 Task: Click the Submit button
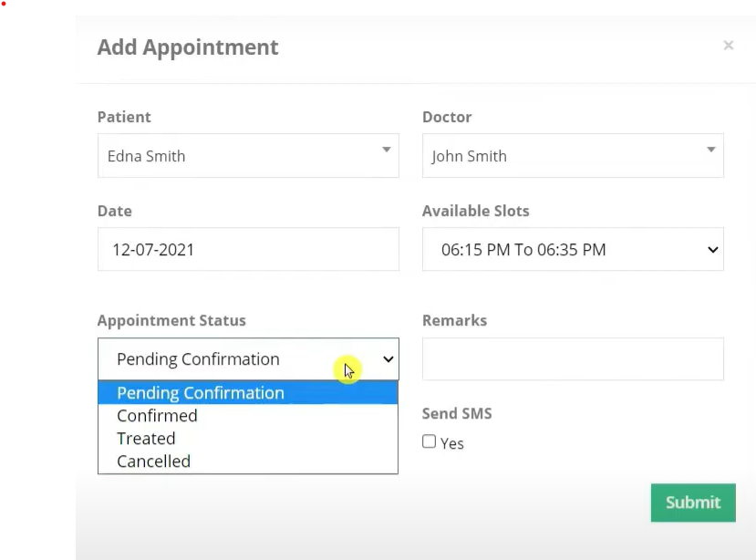point(692,502)
